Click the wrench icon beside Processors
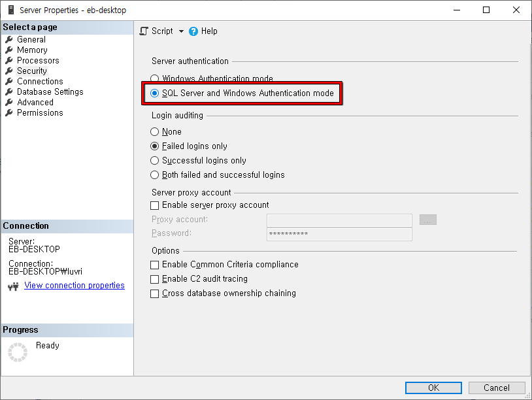Image resolution: width=532 pixels, height=400 pixels. [x=9, y=61]
